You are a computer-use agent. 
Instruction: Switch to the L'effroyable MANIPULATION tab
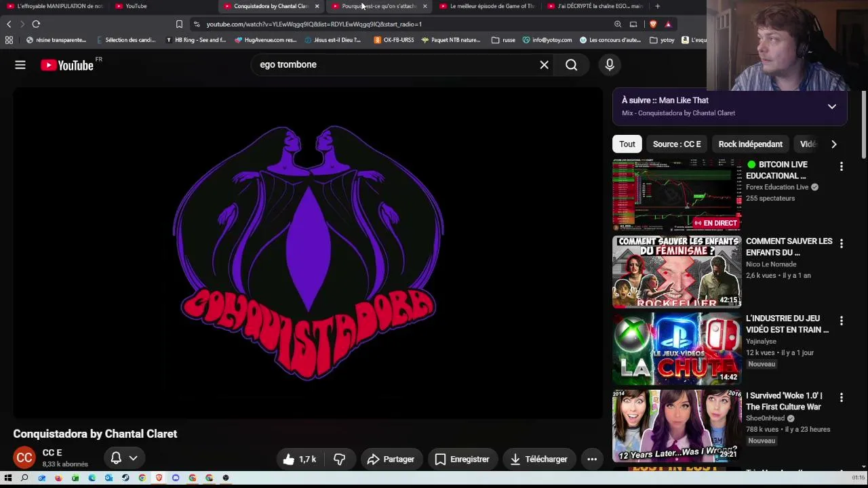(54, 6)
